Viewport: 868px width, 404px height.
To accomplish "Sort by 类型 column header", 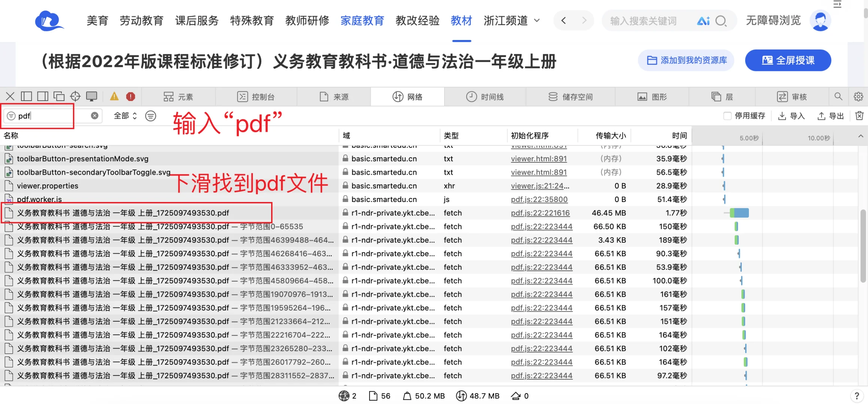I will point(474,135).
